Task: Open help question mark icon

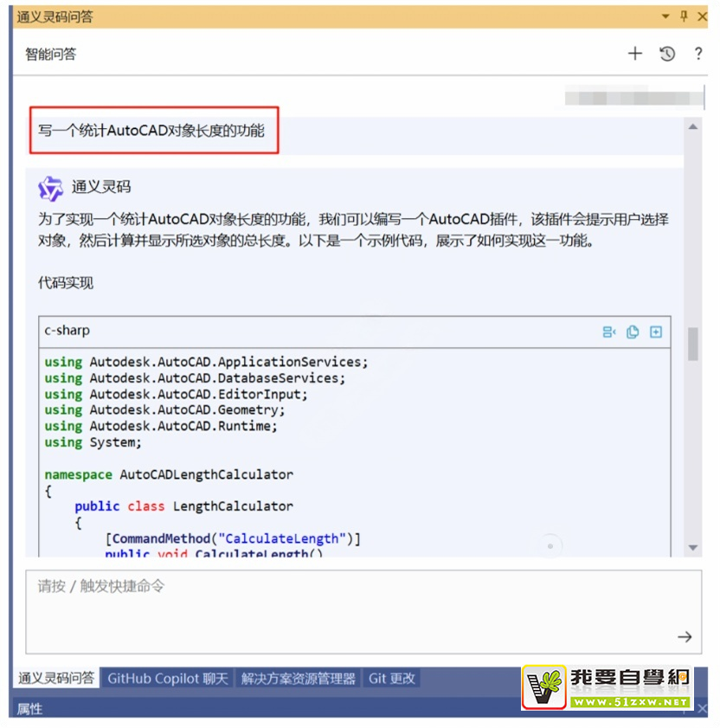Action: (698, 54)
